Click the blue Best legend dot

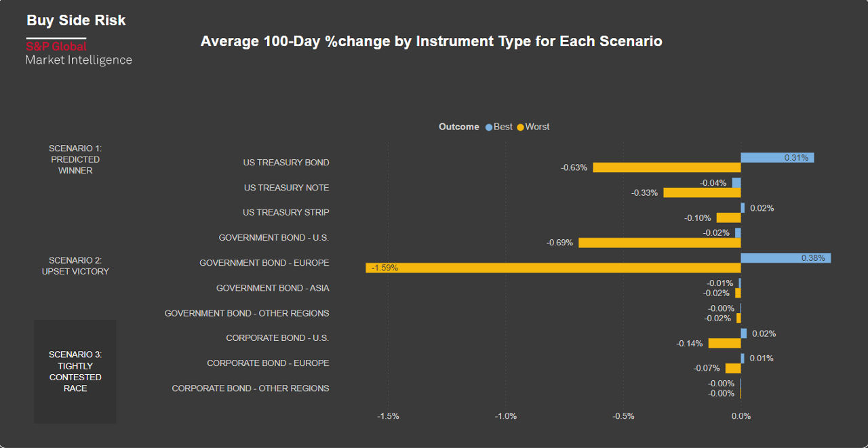[x=489, y=127]
